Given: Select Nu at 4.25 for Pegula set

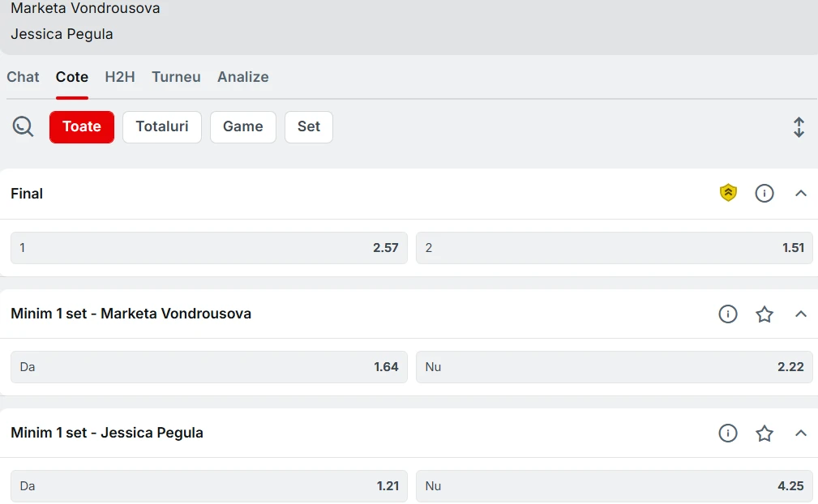Looking at the screenshot, I should tap(614, 485).
